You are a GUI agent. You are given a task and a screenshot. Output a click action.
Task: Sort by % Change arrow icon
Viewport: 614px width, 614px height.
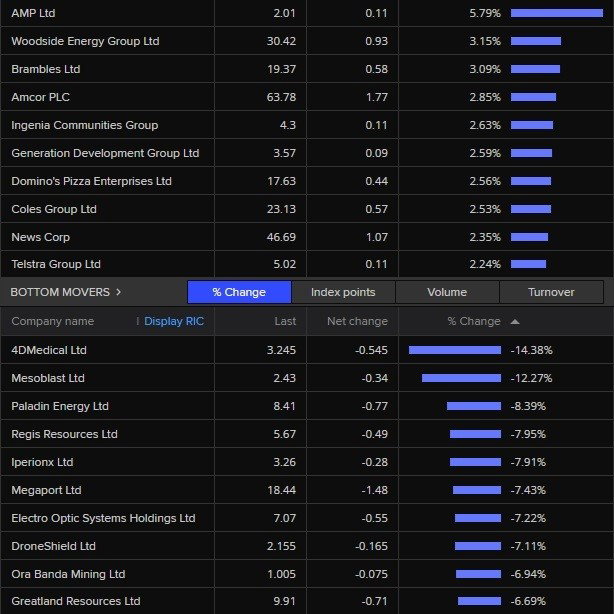click(x=515, y=321)
